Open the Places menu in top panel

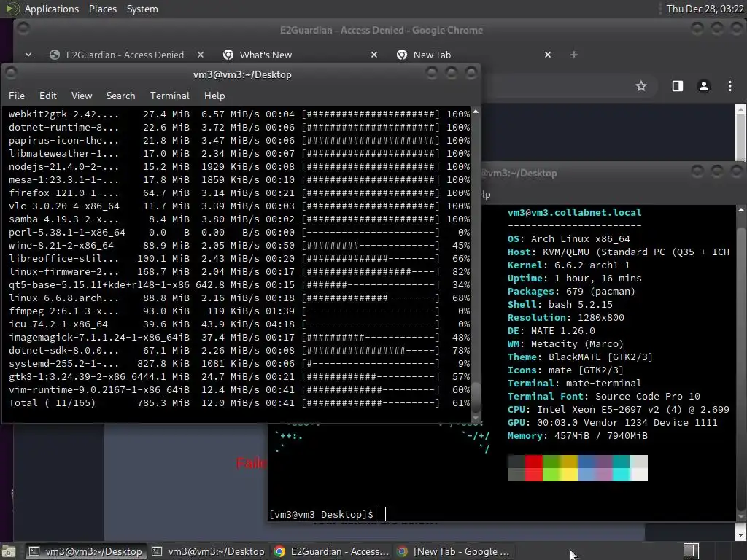[x=102, y=9]
